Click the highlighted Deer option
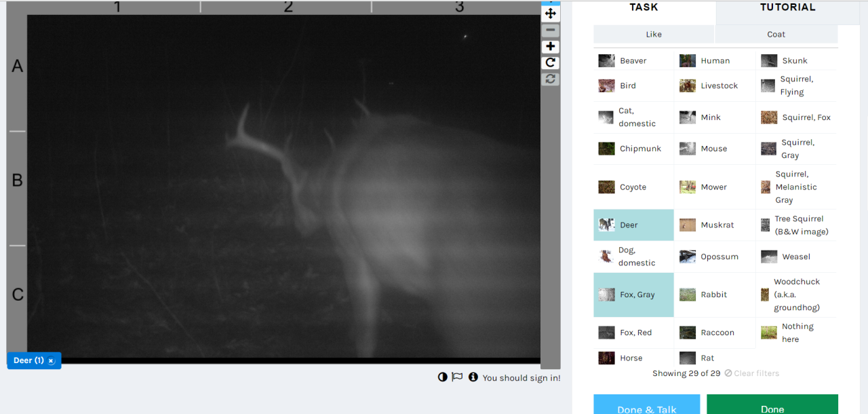Image resolution: width=868 pixels, height=414 pixels. point(634,225)
